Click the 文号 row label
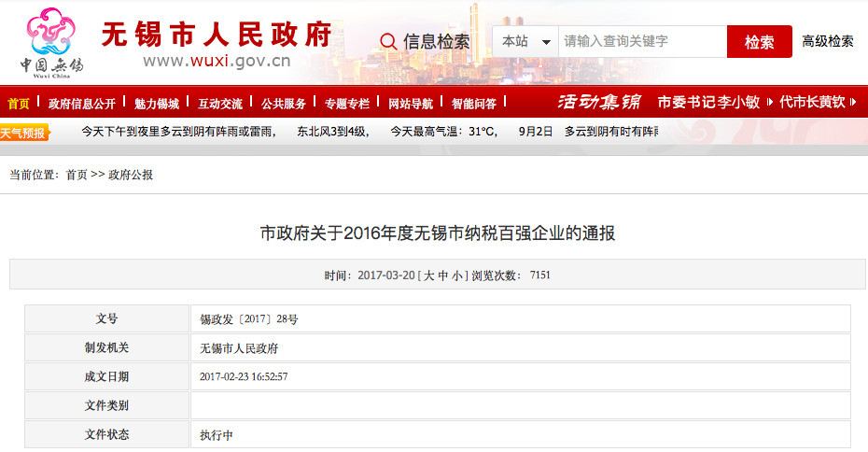Viewport: 868px width, 452px height. (x=106, y=318)
